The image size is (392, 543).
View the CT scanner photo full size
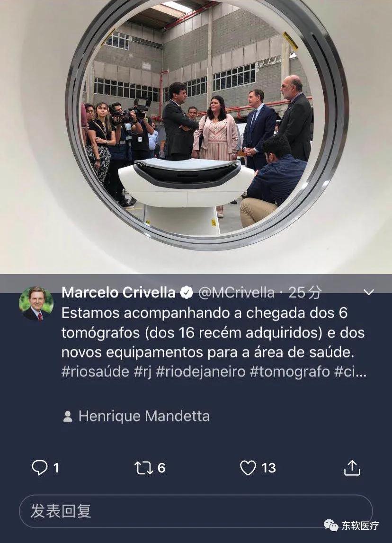pos(196,137)
